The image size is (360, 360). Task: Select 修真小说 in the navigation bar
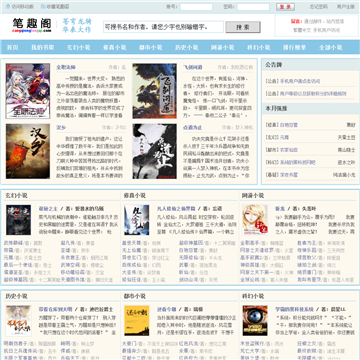pyautogui.click(x=115, y=47)
